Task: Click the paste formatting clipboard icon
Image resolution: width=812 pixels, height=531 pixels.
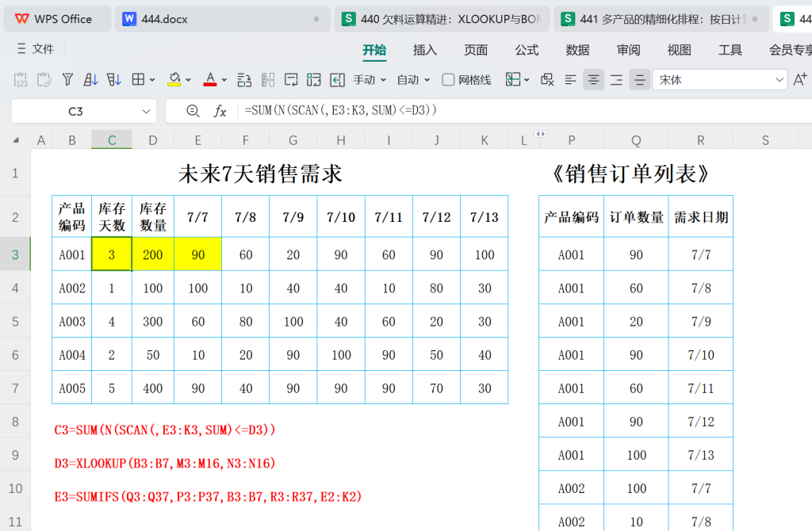Action: 44,80
